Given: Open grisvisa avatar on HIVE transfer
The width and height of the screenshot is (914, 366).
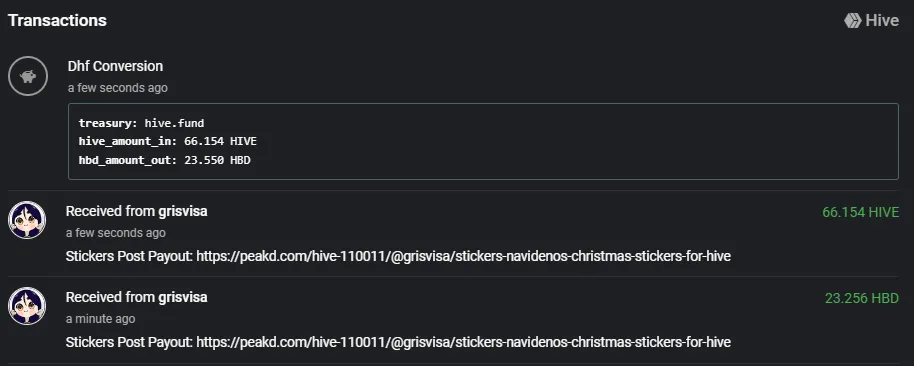Looking at the screenshot, I should pos(27,220).
